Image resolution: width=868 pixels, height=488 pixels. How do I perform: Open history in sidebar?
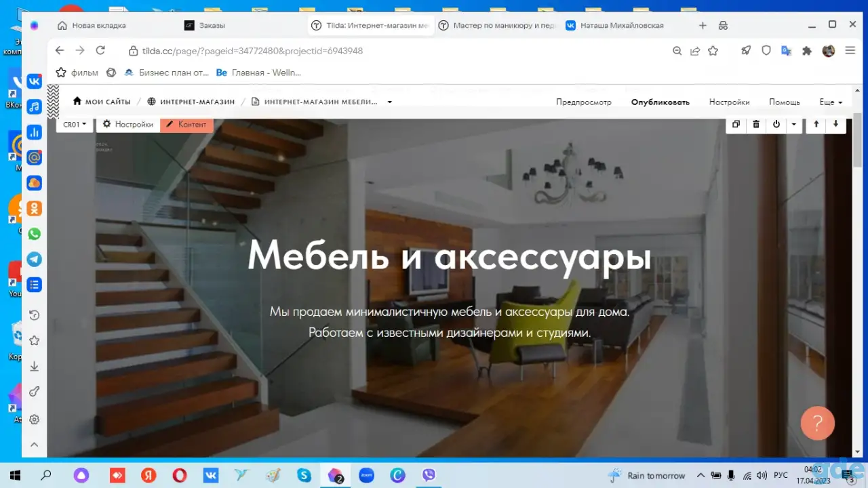(x=34, y=315)
